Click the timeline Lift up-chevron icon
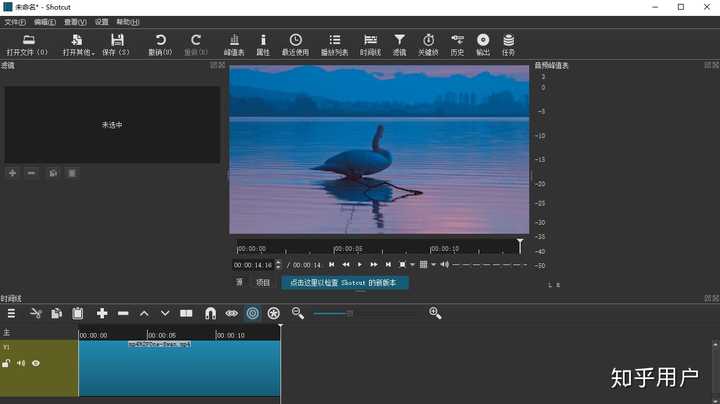The image size is (720, 404). 144,314
